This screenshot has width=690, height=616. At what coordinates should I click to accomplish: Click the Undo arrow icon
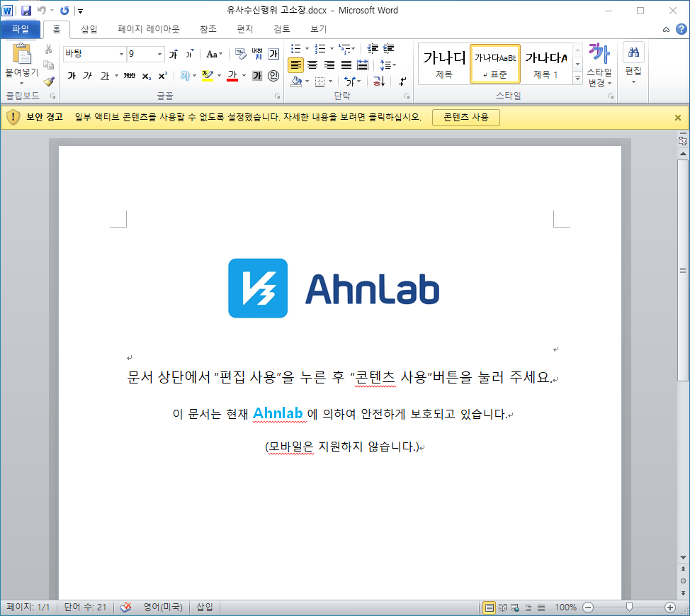pyautogui.click(x=42, y=10)
